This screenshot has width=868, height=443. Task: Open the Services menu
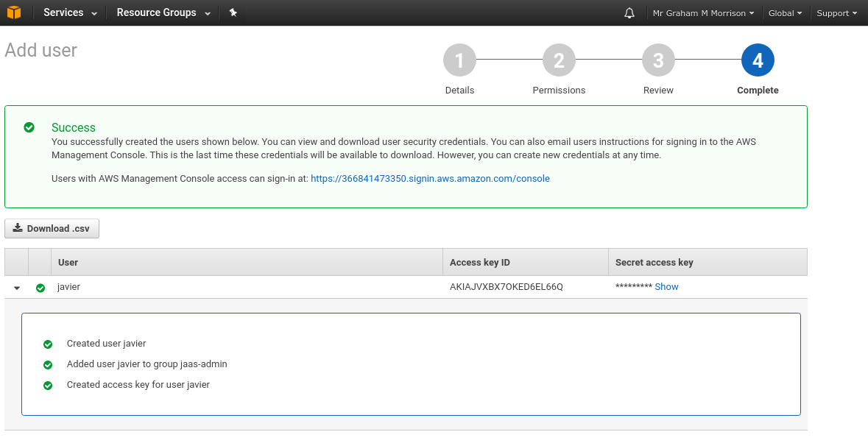[70, 13]
